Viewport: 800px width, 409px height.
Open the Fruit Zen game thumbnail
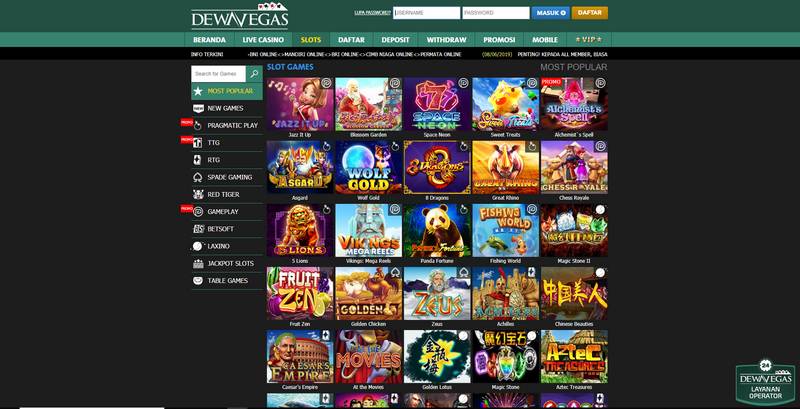point(300,294)
